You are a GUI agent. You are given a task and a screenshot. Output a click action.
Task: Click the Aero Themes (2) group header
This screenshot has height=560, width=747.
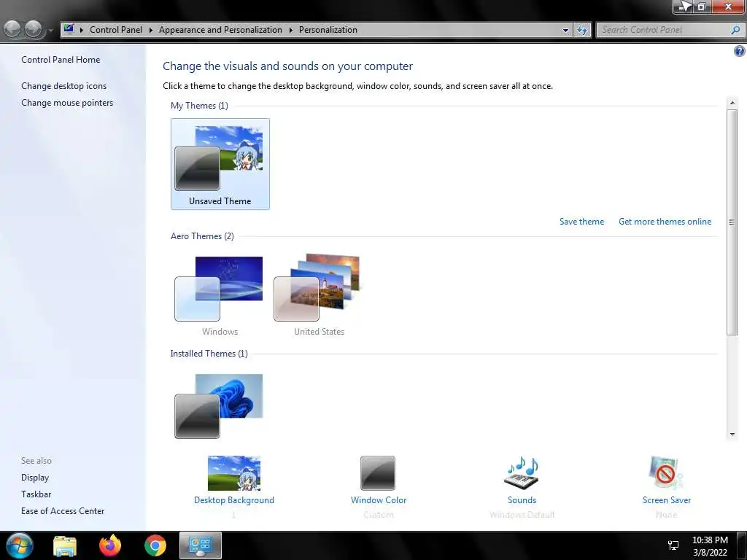coord(202,236)
